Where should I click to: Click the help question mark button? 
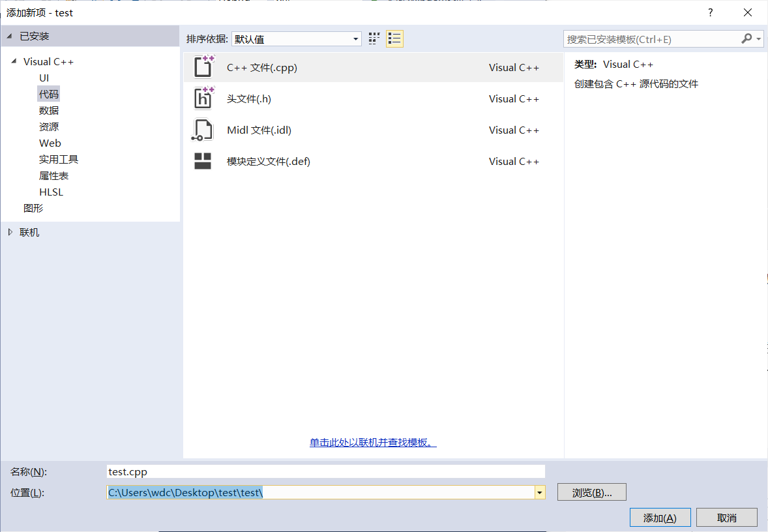click(x=710, y=13)
